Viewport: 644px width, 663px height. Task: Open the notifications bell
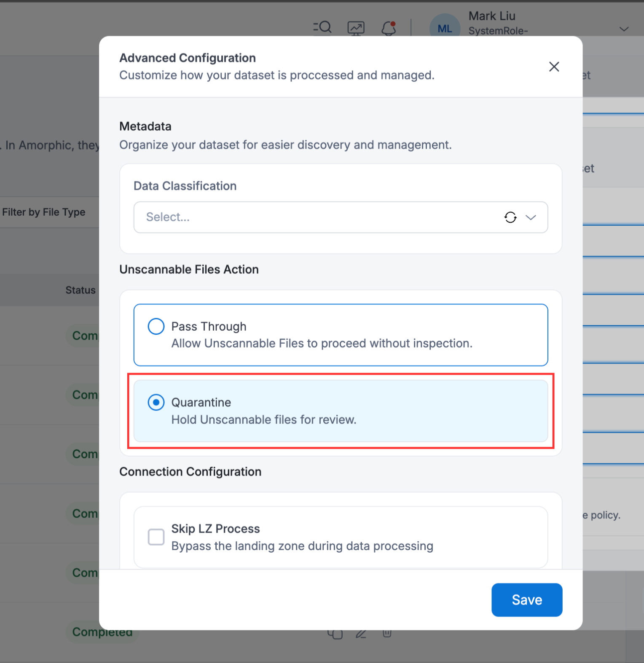pyautogui.click(x=389, y=28)
